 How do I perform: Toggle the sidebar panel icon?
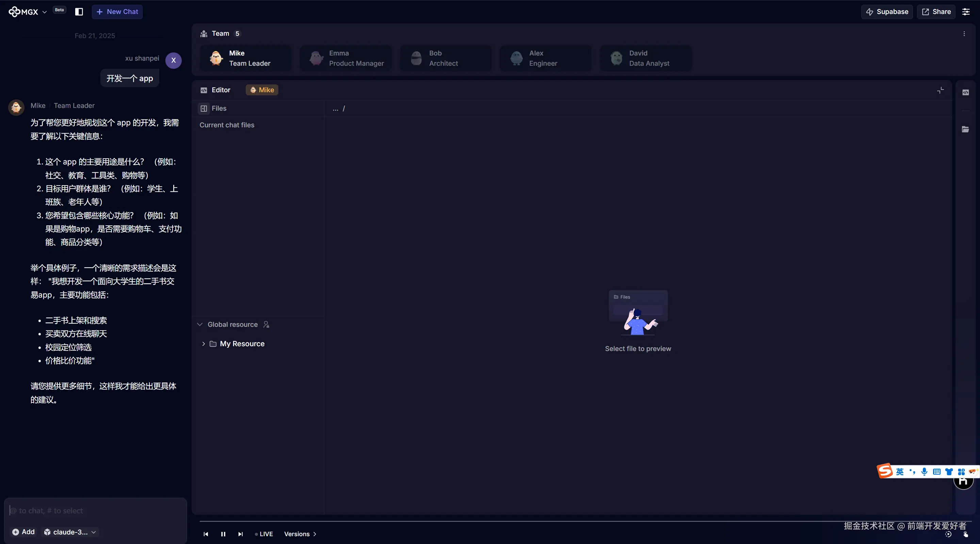pos(79,12)
